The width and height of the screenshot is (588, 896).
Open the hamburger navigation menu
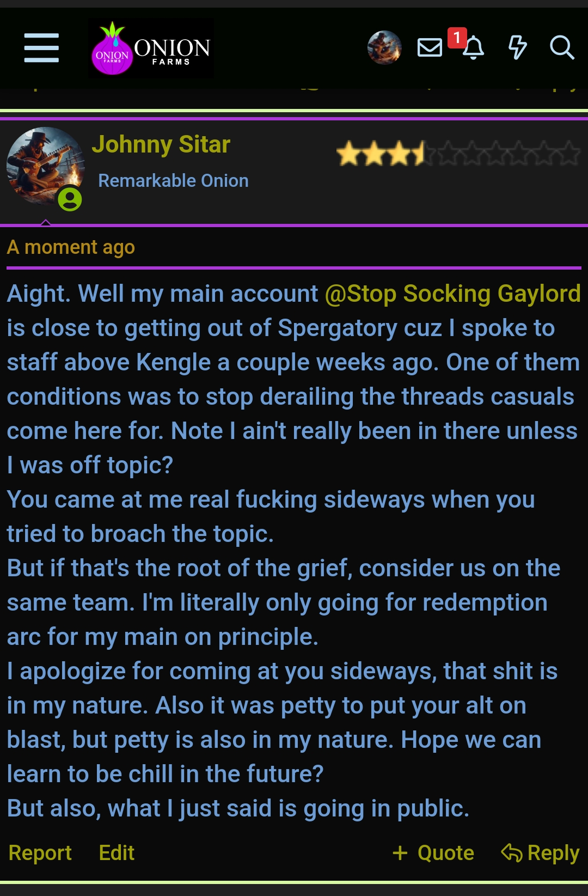point(41,48)
